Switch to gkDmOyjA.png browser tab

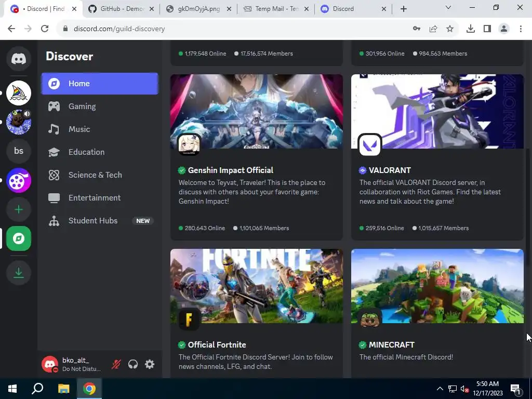[199, 9]
